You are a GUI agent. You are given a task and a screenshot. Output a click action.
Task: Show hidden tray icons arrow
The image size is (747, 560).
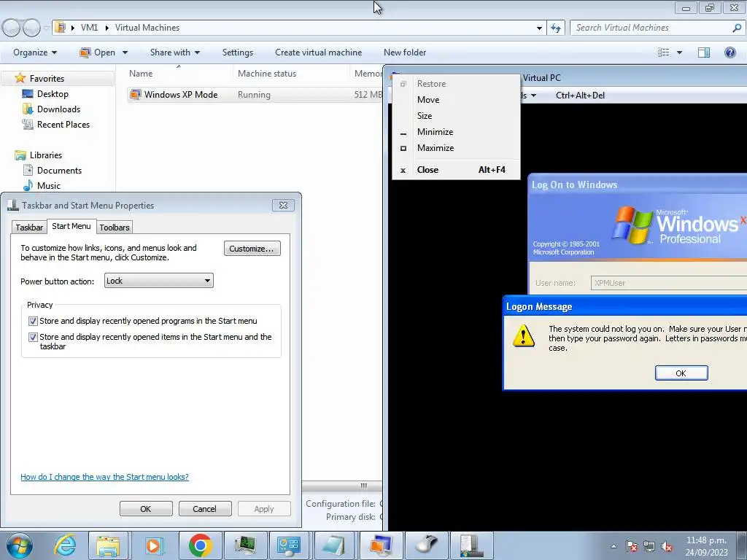[614, 546]
